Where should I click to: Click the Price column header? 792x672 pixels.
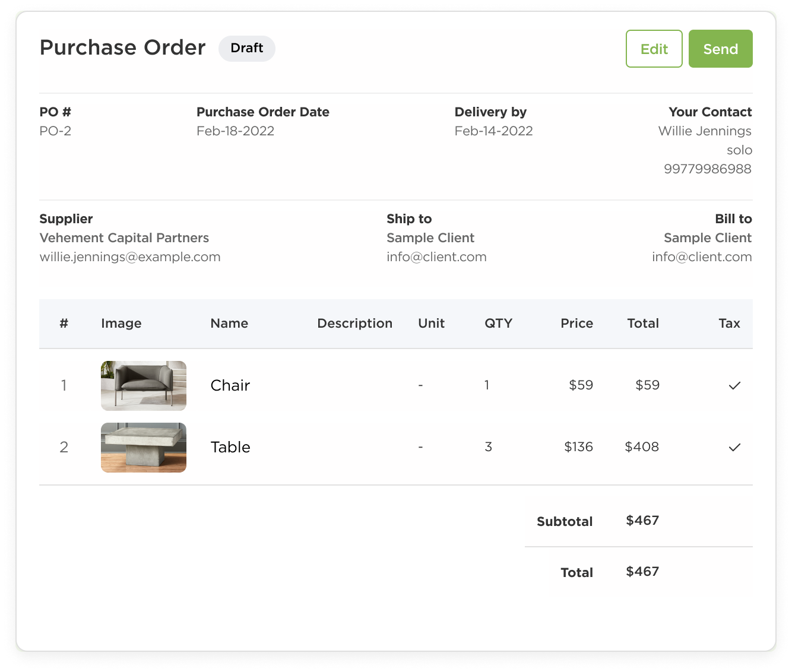(x=576, y=323)
